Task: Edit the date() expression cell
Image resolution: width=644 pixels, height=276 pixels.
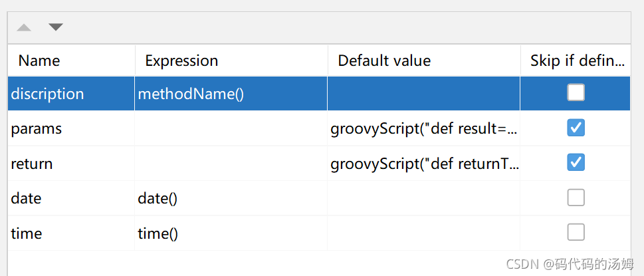Action: 158,198
